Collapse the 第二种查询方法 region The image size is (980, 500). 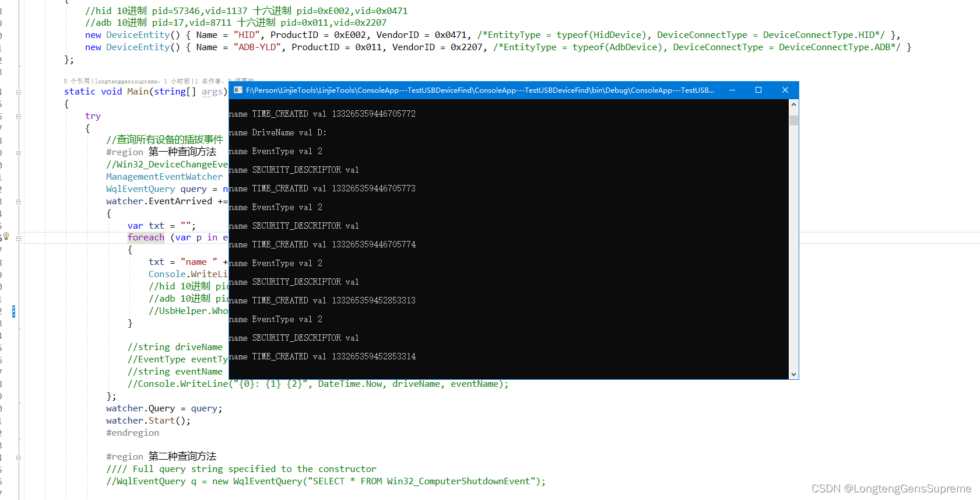point(19,457)
